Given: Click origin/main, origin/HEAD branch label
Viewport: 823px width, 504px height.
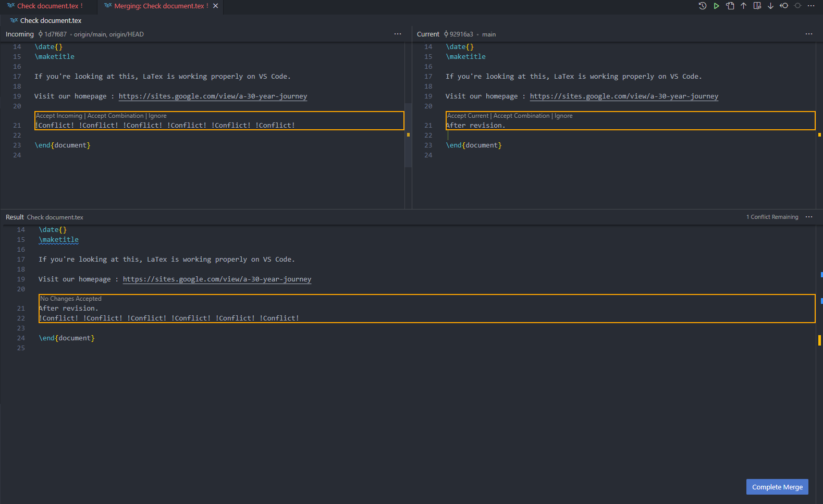Looking at the screenshot, I should 108,34.
